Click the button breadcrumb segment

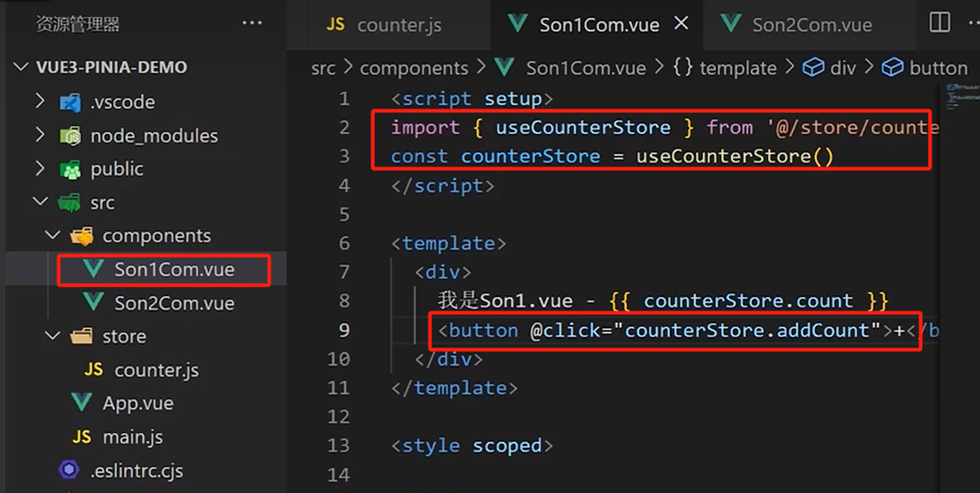coord(938,68)
